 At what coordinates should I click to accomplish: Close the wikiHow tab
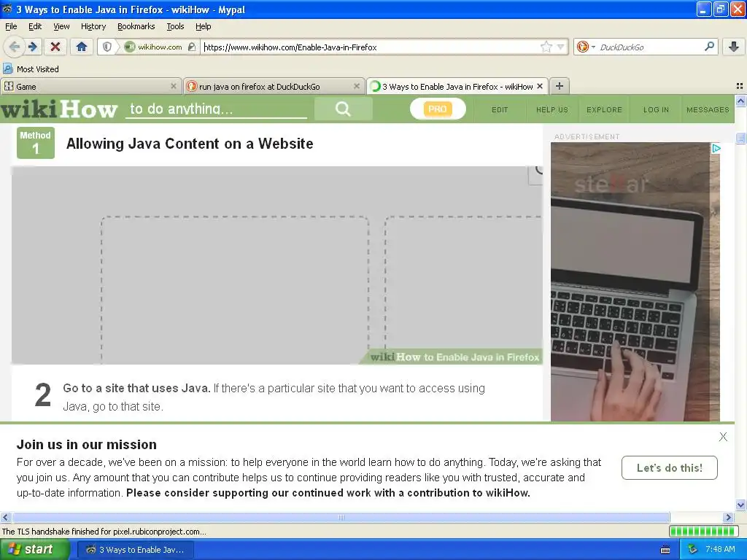click(x=540, y=86)
